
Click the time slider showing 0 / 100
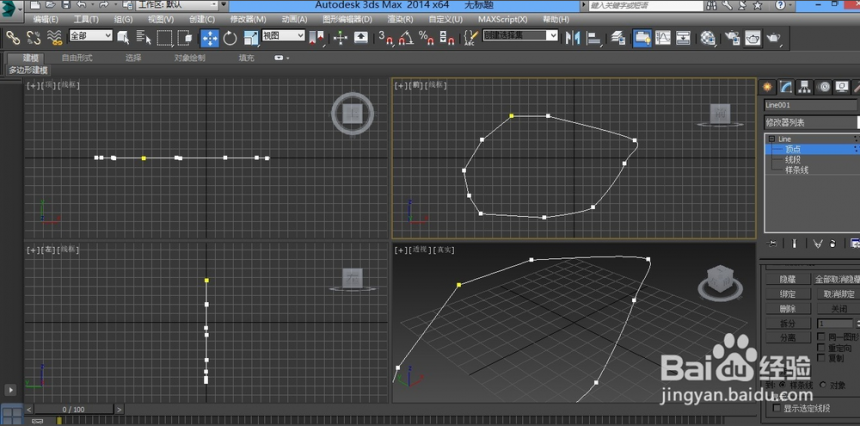pos(73,410)
